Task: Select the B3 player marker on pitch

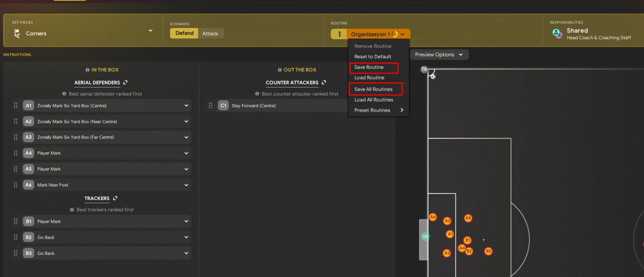Action: 488,251
